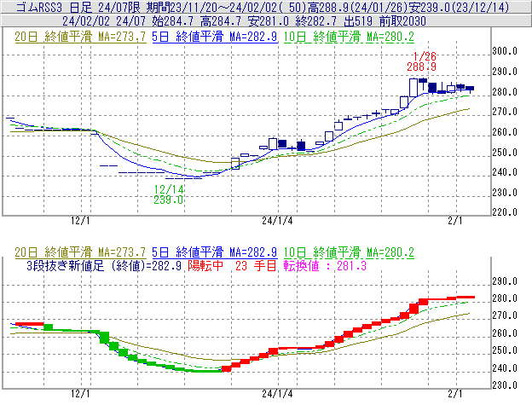Click the 230.0 lower chart axis label
The width and height of the screenshot is (532, 405).
[505, 385]
